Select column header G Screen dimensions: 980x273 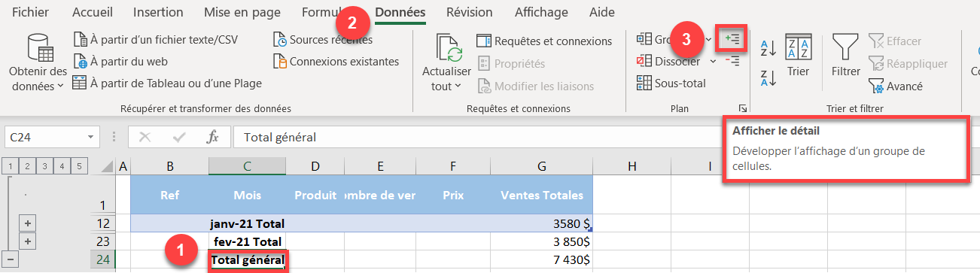click(x=542, y=165)
